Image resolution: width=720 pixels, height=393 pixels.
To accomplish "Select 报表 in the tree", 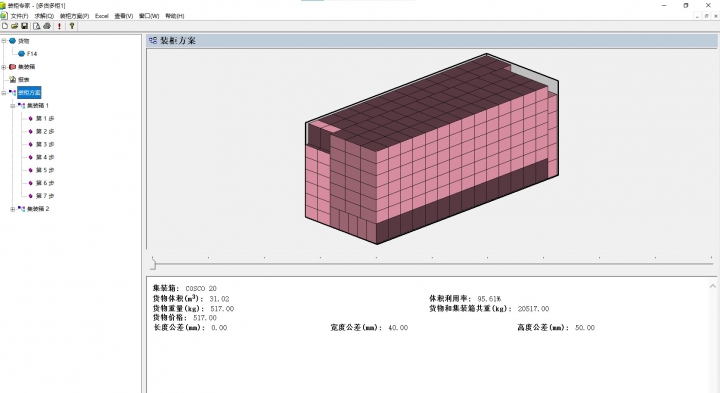I will point(23,79).
